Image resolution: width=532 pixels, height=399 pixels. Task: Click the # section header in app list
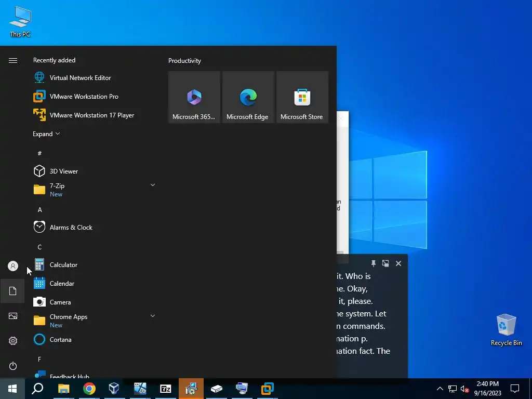(x=39, y=153)
